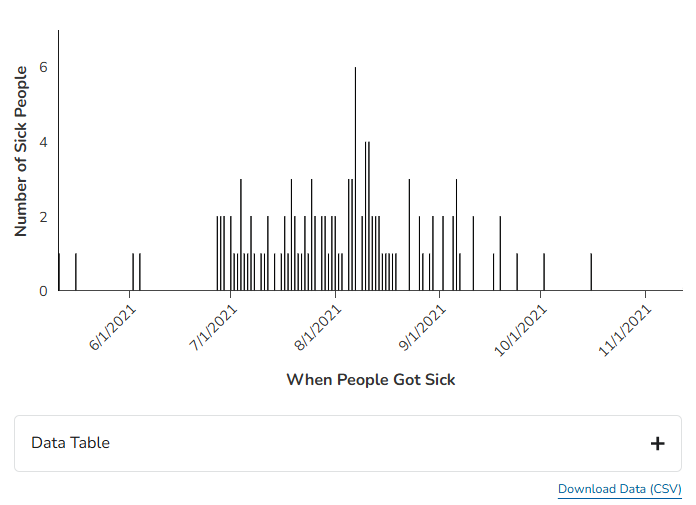Select the y-axis tick label 4
This screenshot has height=505, width=696.
coord(43,142)
